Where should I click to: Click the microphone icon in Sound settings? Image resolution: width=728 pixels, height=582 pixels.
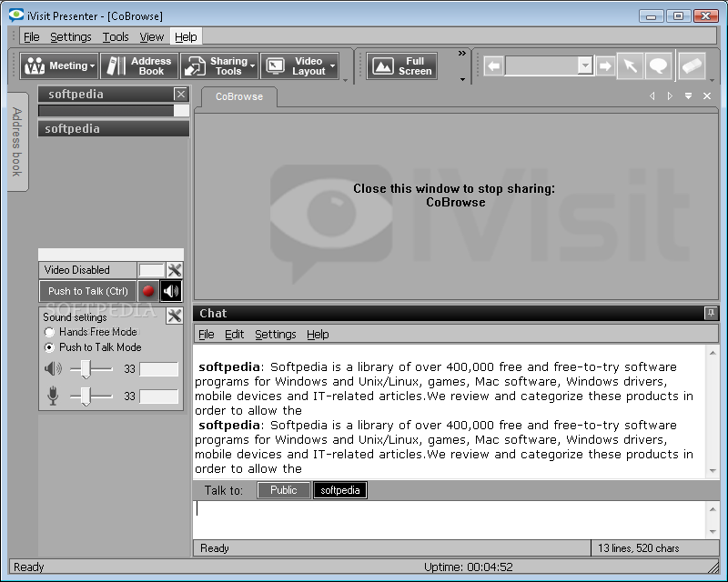coord(53,396)
